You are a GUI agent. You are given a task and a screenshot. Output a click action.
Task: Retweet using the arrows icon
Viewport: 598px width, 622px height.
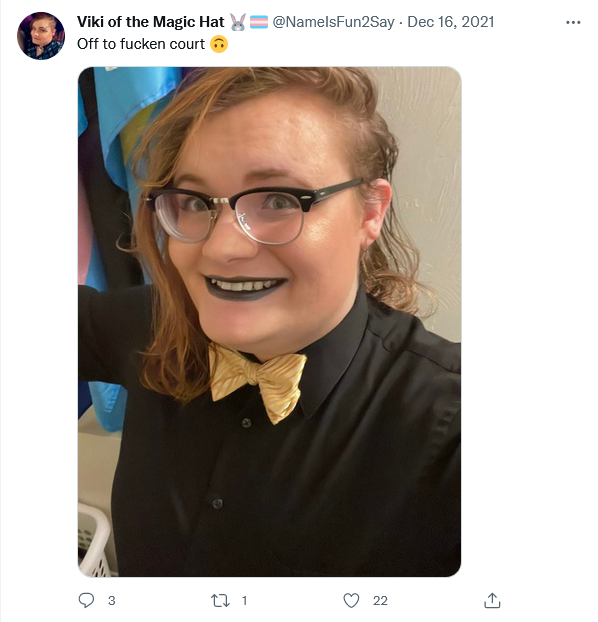point(220,601)
